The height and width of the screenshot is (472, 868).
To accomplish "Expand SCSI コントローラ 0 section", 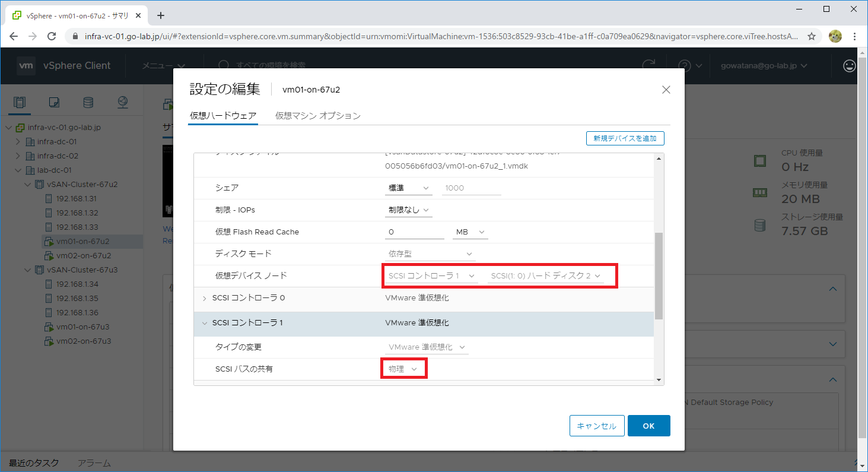I will (x=205, y=298).
